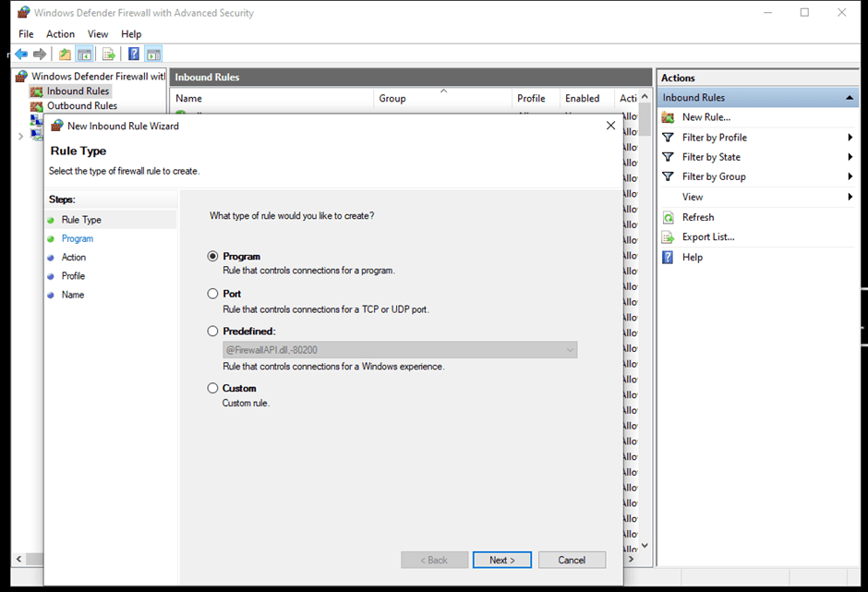Click the Enabled column header
Viewport: 868px width, 592px height.
coord(582,99)
